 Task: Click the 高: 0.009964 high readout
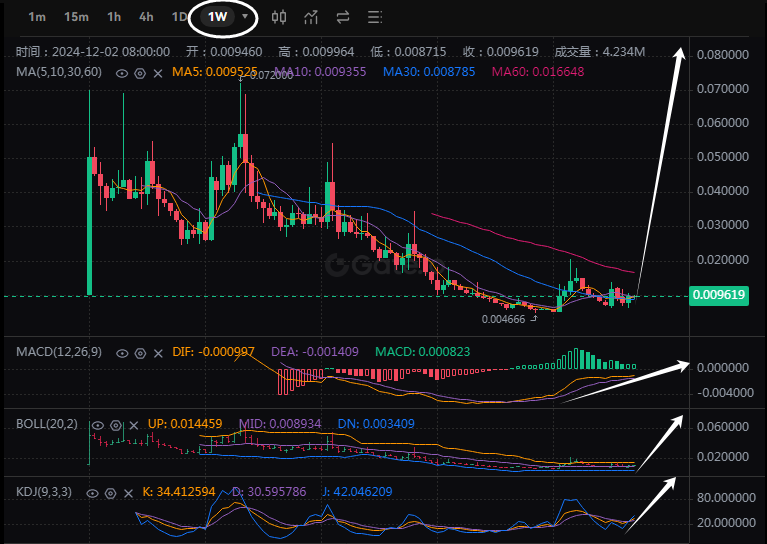pyautogui.click(x=316, y=52)
